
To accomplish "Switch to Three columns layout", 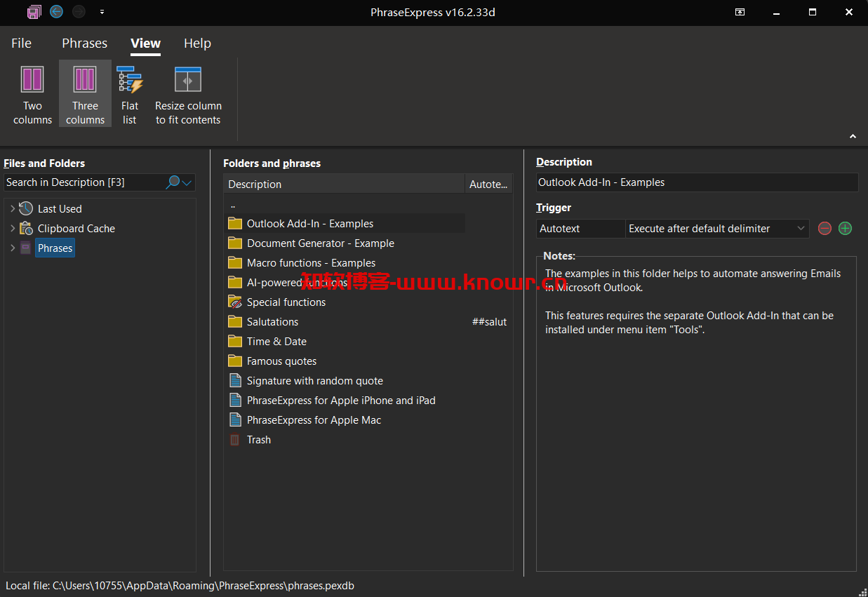I will coord(85,94).
